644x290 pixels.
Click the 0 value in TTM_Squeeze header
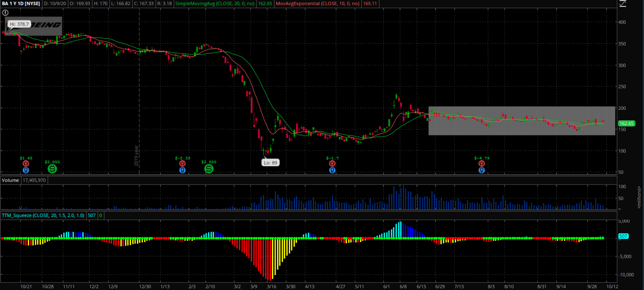click(101, 215)
